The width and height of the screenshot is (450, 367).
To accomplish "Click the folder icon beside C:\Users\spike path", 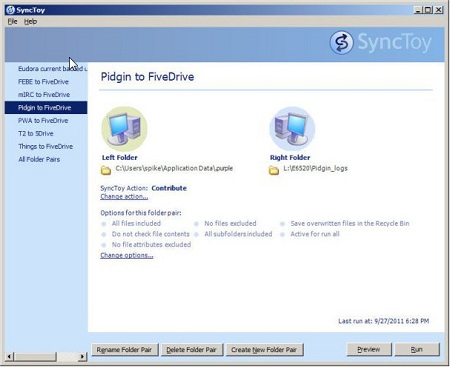I will [x=106, y=170].
